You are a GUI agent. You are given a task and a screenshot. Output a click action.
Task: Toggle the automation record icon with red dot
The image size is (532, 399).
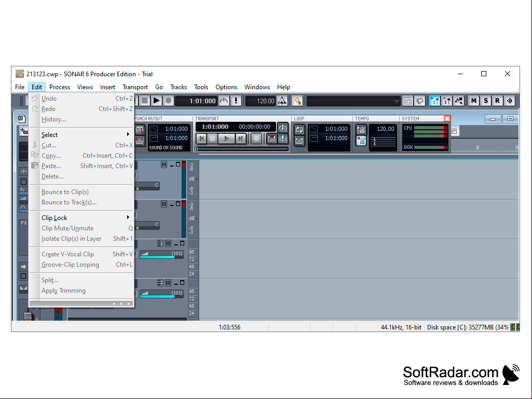coord(447,101)
